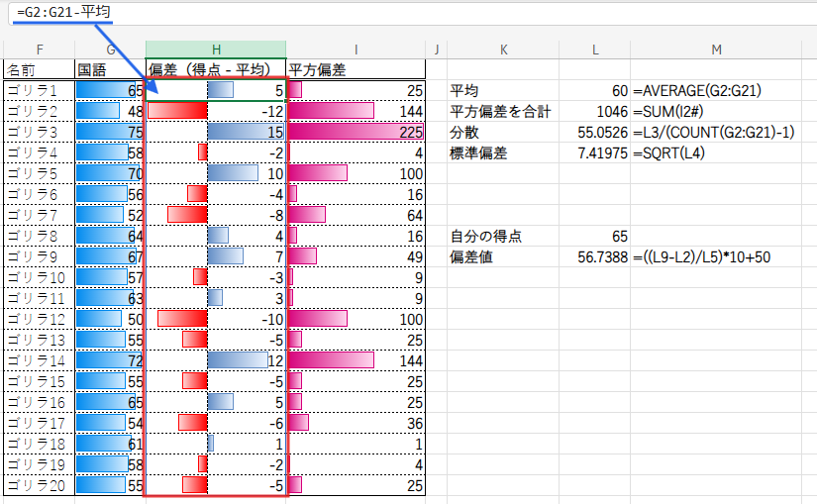Select the ゴリラ4 name cell

click(x=40, y=152)
